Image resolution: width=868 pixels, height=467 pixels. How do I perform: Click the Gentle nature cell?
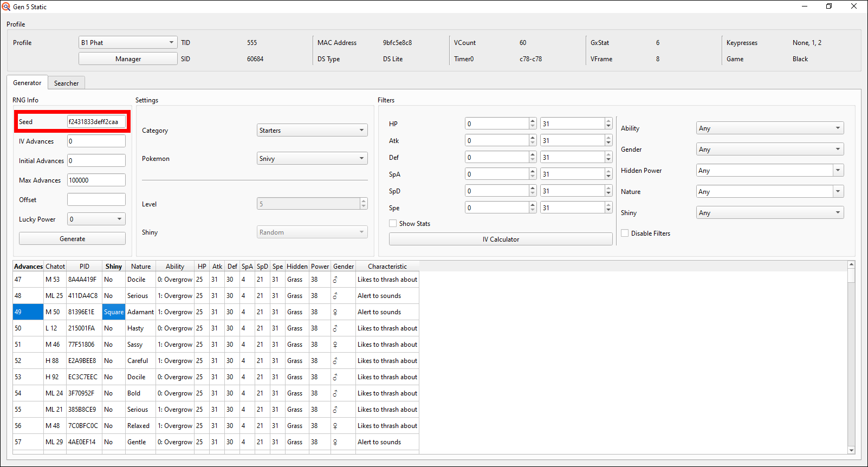tap(141, 442)
